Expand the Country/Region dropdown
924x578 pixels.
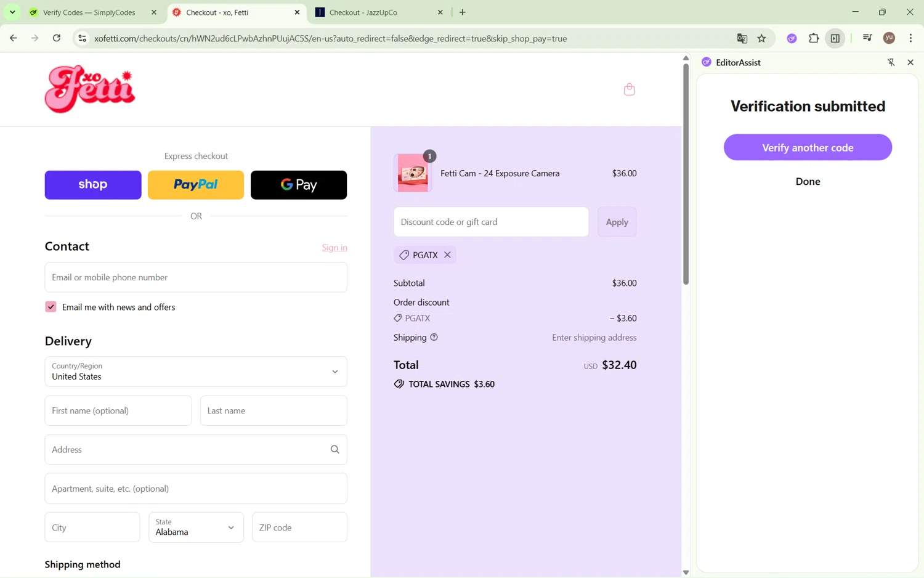pyautogui.click(x=196, y=372)
